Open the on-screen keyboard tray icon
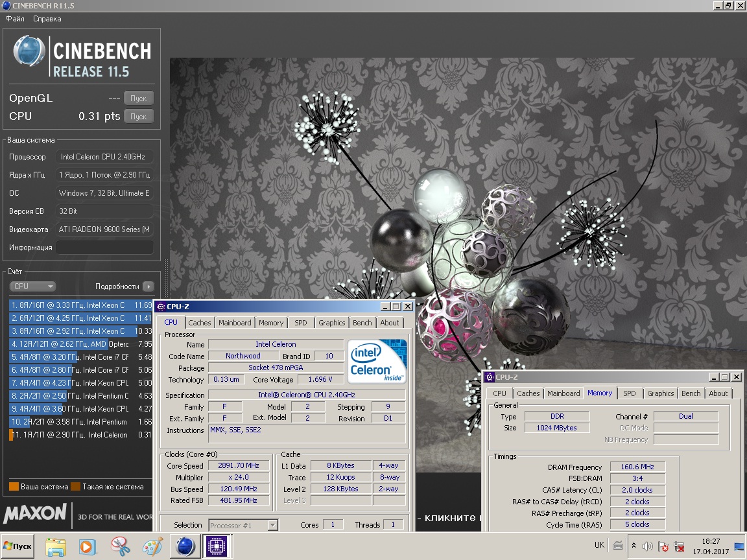The height and width of the screenshot is (560, 747). [618, 546]
